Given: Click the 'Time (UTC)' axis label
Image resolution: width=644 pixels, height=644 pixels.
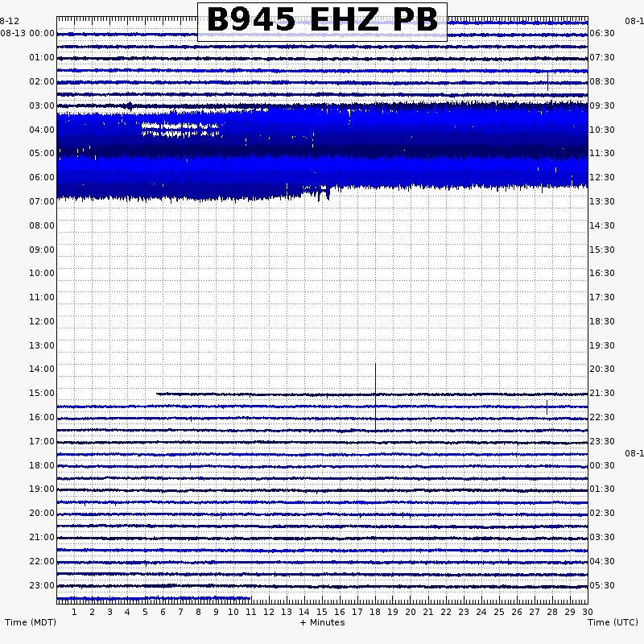Looking at the screenshot, I should pos(613,622).
